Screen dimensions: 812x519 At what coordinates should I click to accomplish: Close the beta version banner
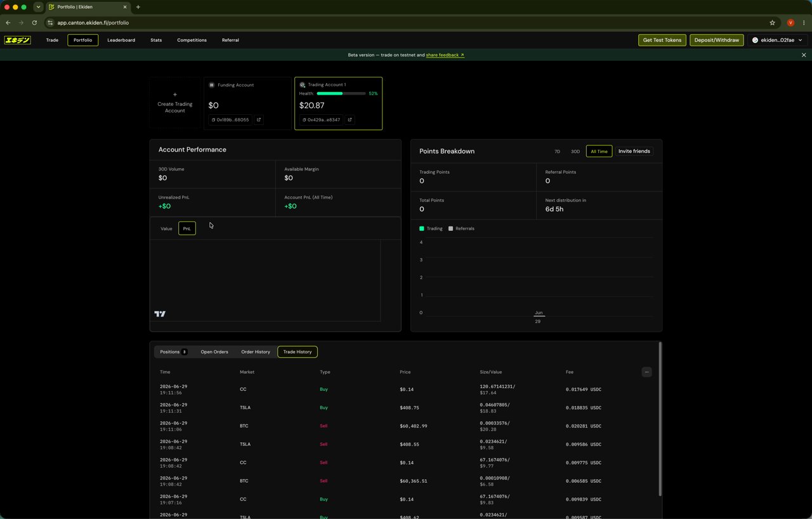[x=804, y=55]
